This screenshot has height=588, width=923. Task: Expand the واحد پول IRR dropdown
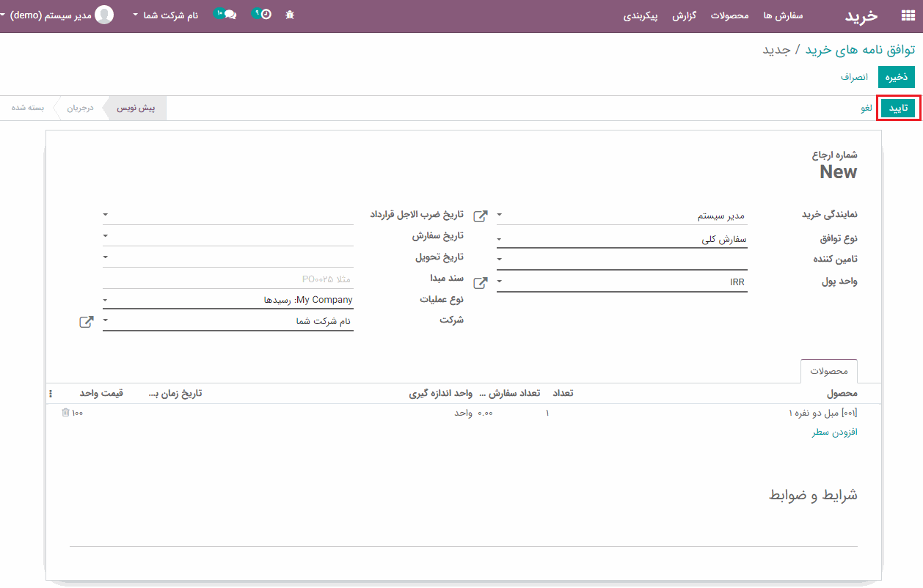[x=500, y=282]
